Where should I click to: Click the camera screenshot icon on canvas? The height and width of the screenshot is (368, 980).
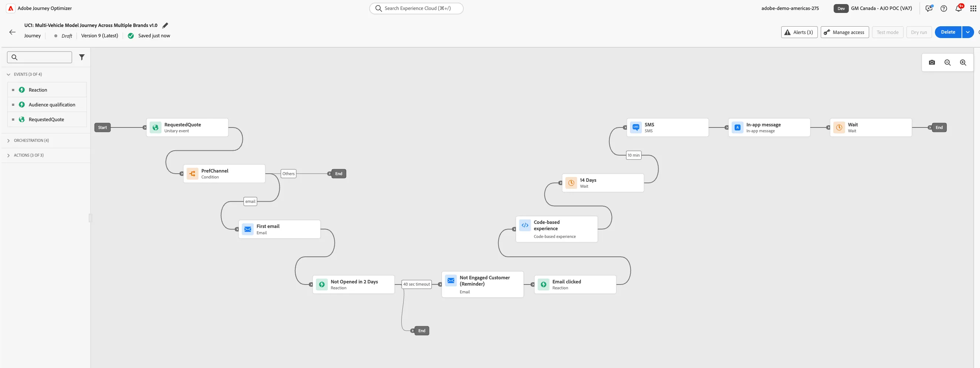tap(932, 62)
